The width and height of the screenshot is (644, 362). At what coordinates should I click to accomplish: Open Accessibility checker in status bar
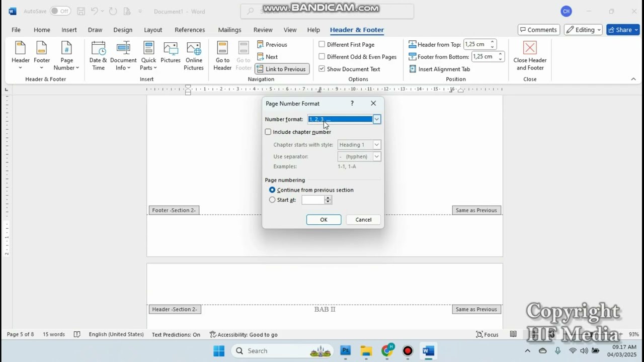coord(244,334)
